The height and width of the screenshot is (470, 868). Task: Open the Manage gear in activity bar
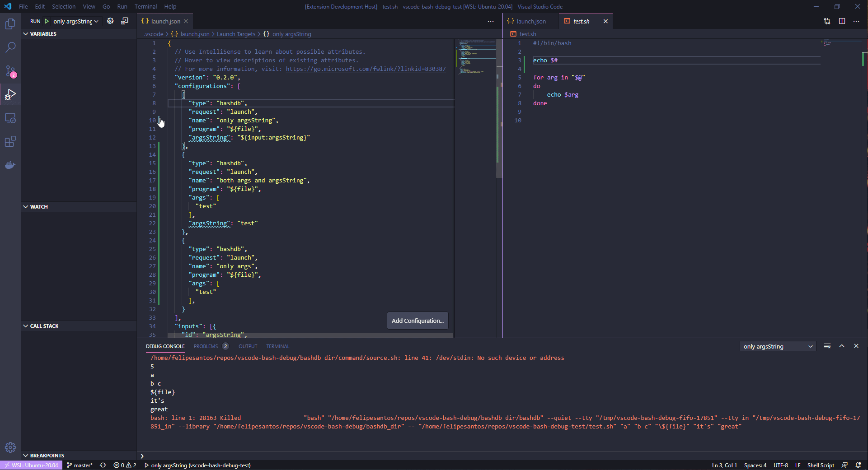tap(10, 447)
